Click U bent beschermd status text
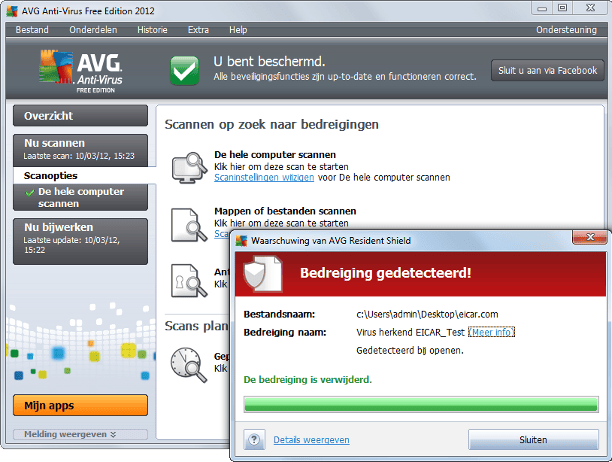612x462 pixels. coord(269,61)
